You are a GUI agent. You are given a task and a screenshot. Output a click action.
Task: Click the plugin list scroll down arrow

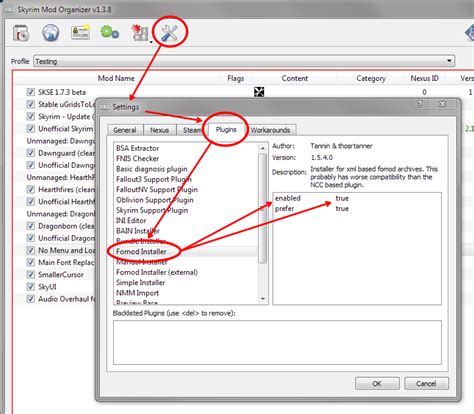pyautogui.click(x=263, y=299)
